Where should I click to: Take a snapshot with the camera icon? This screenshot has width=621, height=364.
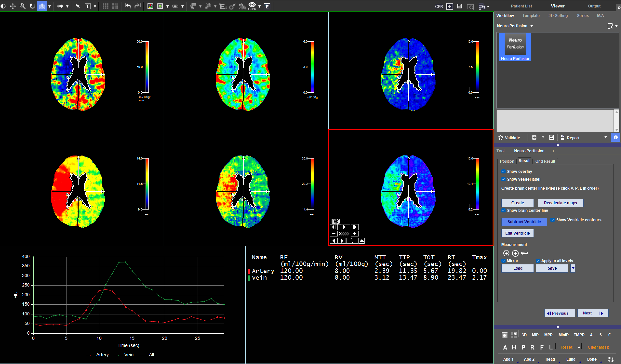[336, 221]
